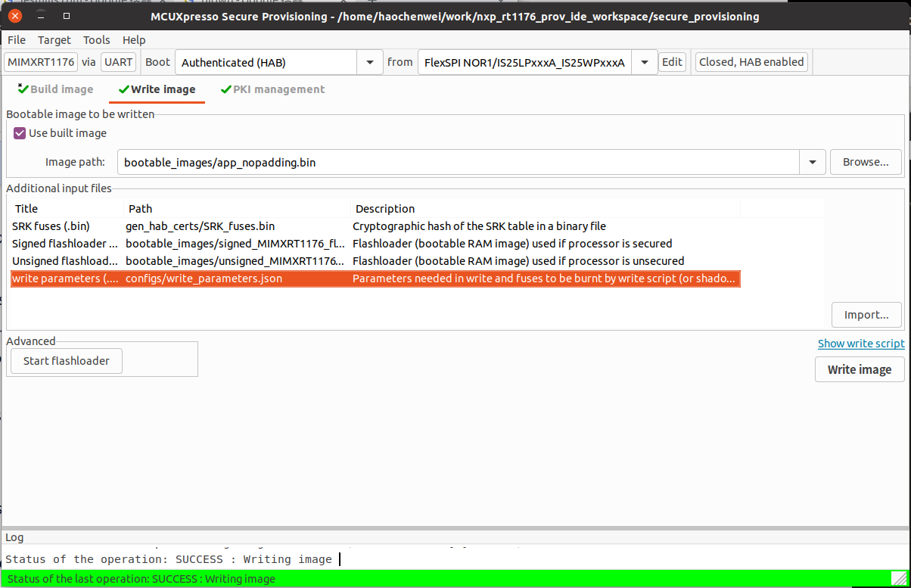Open the Tools menu

pos(97,39)
